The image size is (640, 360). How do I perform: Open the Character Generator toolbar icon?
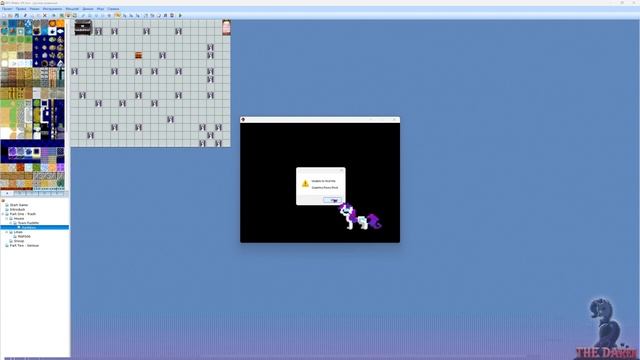click(x=172, y=16)
